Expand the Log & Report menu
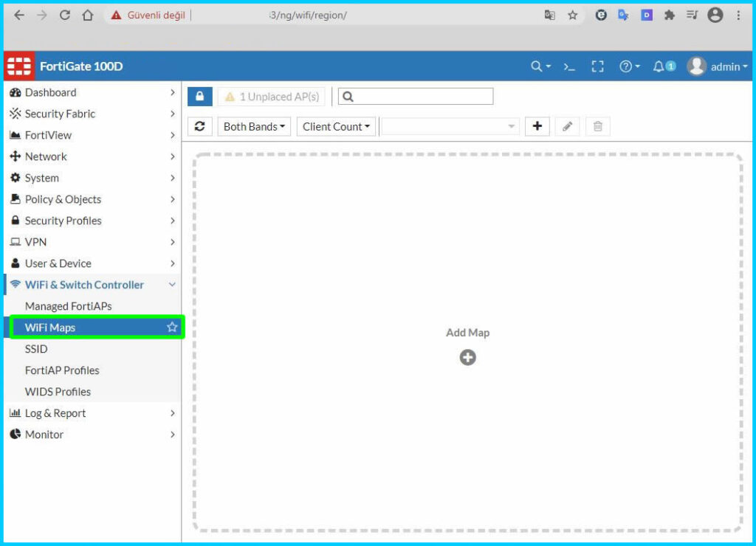 point(92,413)
